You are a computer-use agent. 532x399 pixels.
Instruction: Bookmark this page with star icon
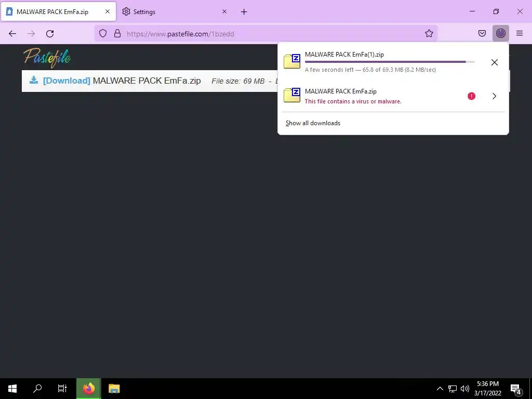[x=429, y=33]
